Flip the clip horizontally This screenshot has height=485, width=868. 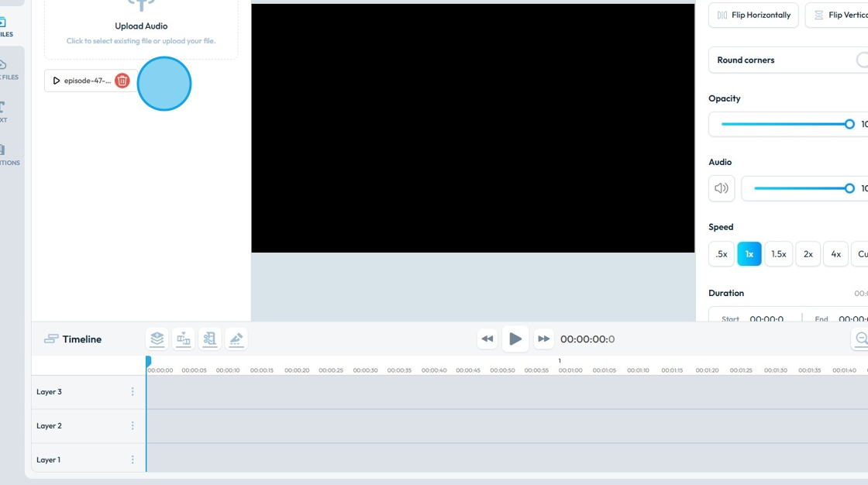(x=753, y=15)
